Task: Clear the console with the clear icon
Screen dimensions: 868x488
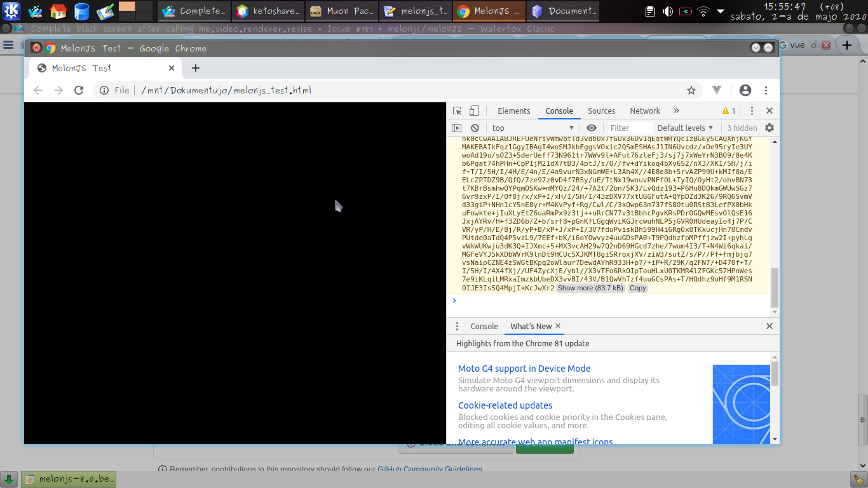Action: click(475, 128)
